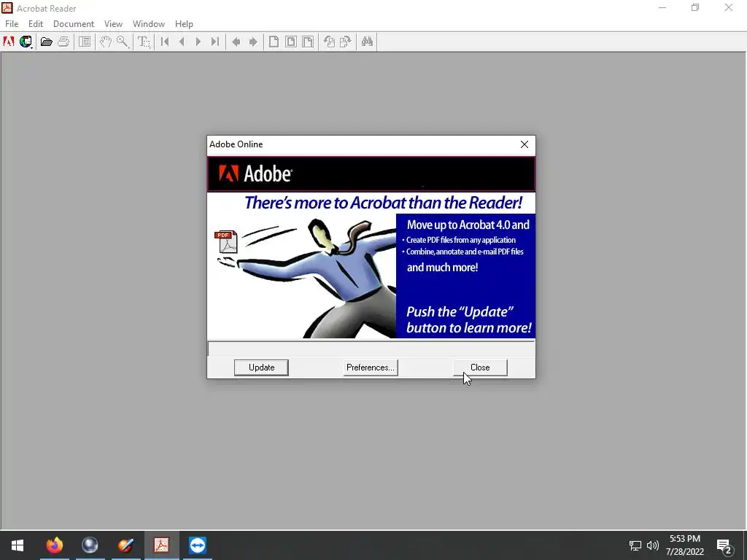Click the Rotate counterclockwise page icon

tap(329, 42)
